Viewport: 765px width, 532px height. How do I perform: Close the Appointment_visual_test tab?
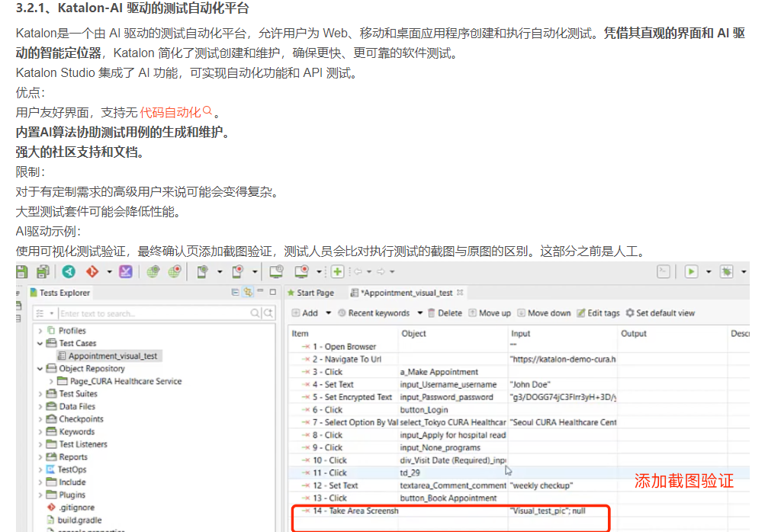[x=460, y=293]
